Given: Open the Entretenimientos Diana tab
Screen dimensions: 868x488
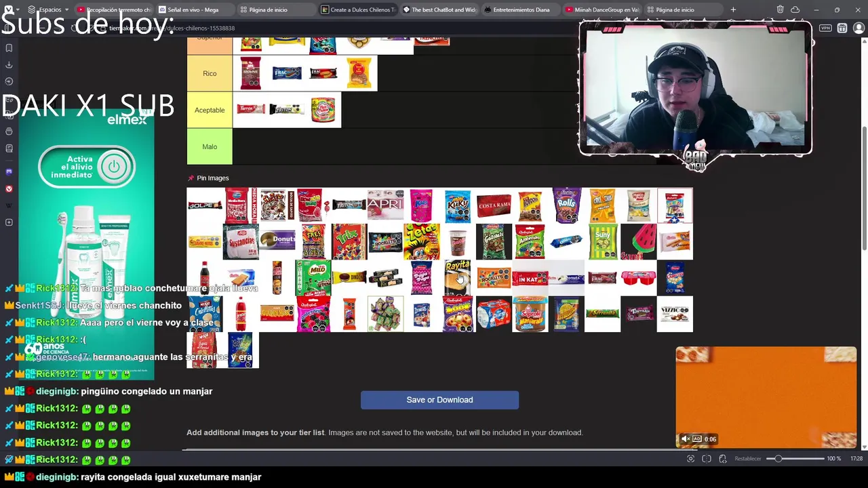Looking at the screenshot, I should tap(520, 9).
